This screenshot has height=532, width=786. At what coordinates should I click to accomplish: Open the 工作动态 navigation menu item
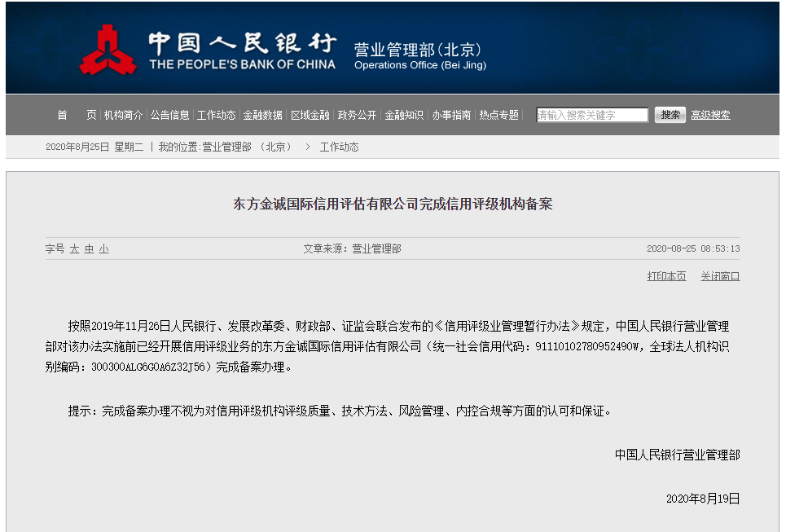(217, 115)
